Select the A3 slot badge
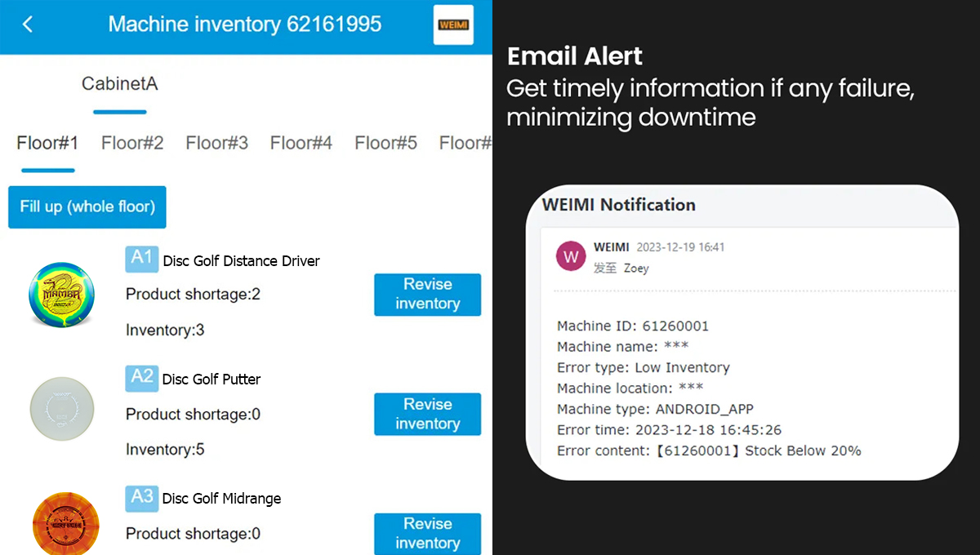The image size is (980, 555). click(x=141, y=497)
